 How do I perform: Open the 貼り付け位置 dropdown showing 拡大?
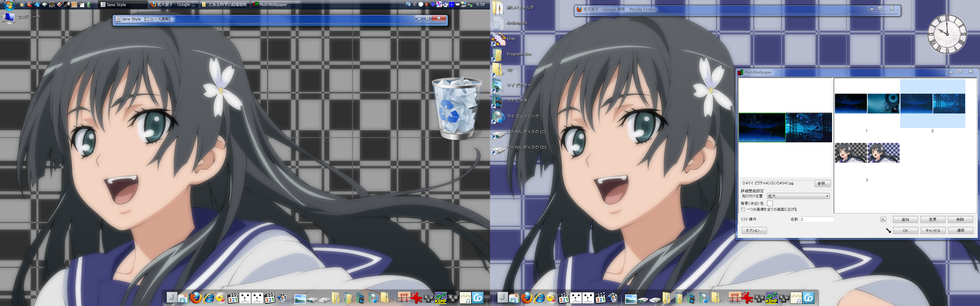tap(798, 196)
